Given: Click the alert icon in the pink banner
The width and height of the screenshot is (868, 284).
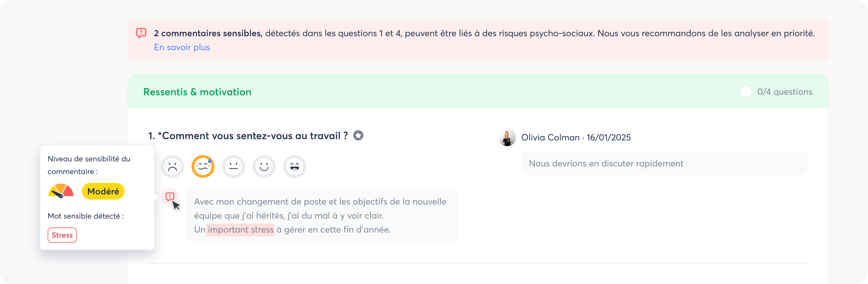Looking at the screenshot, I should [141, 33].
